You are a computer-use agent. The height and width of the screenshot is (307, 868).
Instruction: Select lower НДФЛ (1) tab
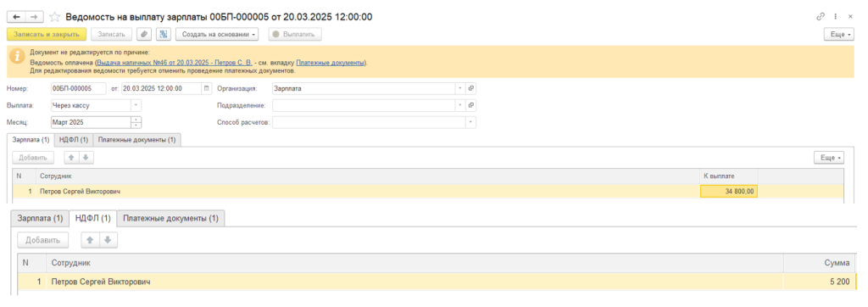92,218
